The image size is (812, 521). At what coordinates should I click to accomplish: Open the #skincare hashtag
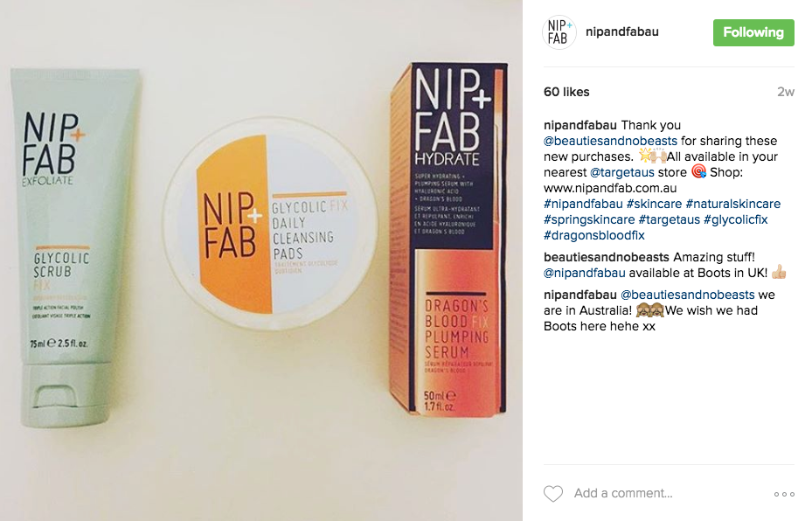point(654,204)
